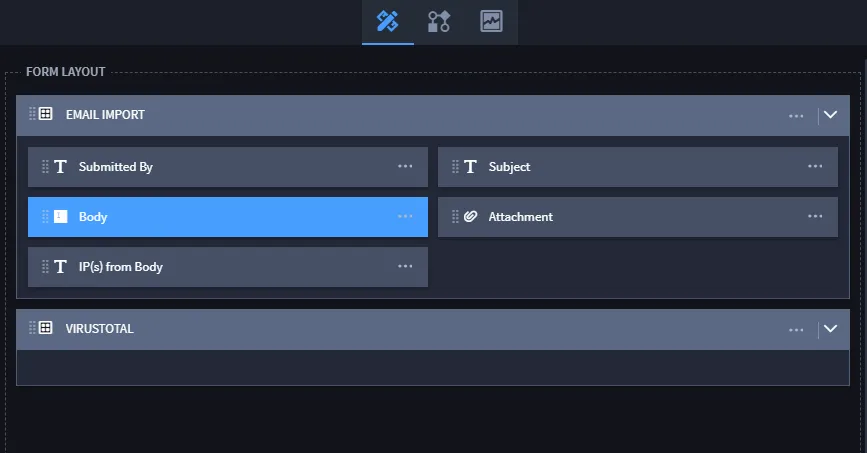Click the Body text area type icon

pyautogui.click(x=61, y=216)
